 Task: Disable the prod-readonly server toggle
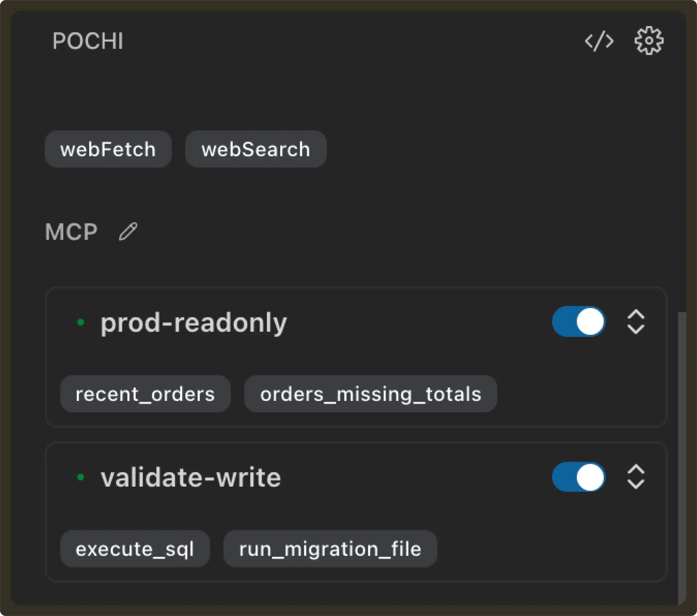pos(578,322)
